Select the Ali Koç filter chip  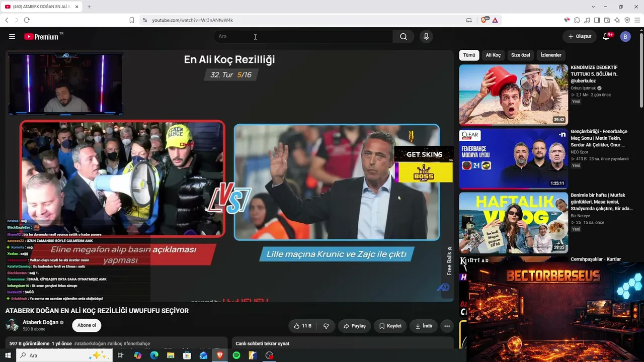click(493, 55)
